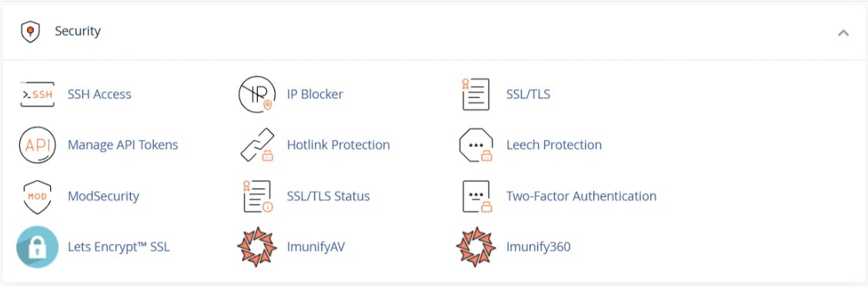Open the Imunify360 text link
This screenshot has height=287, width=868.
coord(538,247)
